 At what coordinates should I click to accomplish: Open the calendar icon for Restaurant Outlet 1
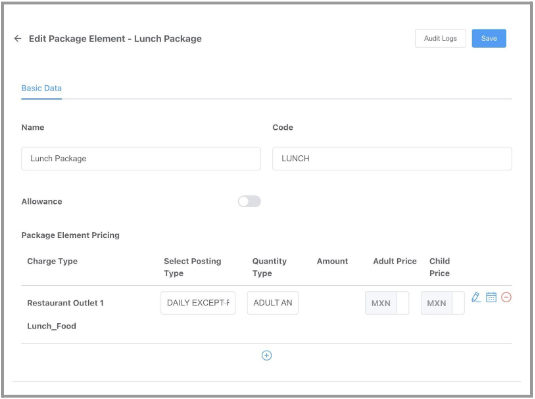(x=491, y=297)
